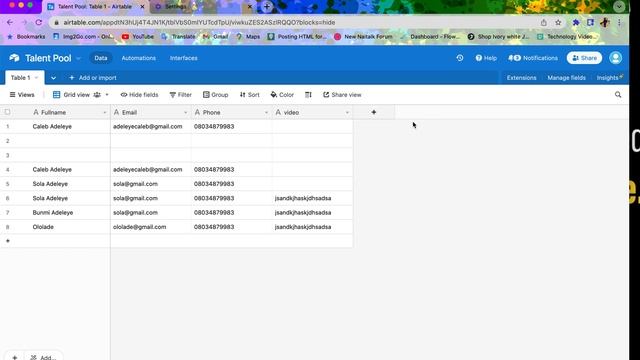Open Notifications panel
Image resolution: width=640 pixels, height=360 pixels.
(533, 58)
